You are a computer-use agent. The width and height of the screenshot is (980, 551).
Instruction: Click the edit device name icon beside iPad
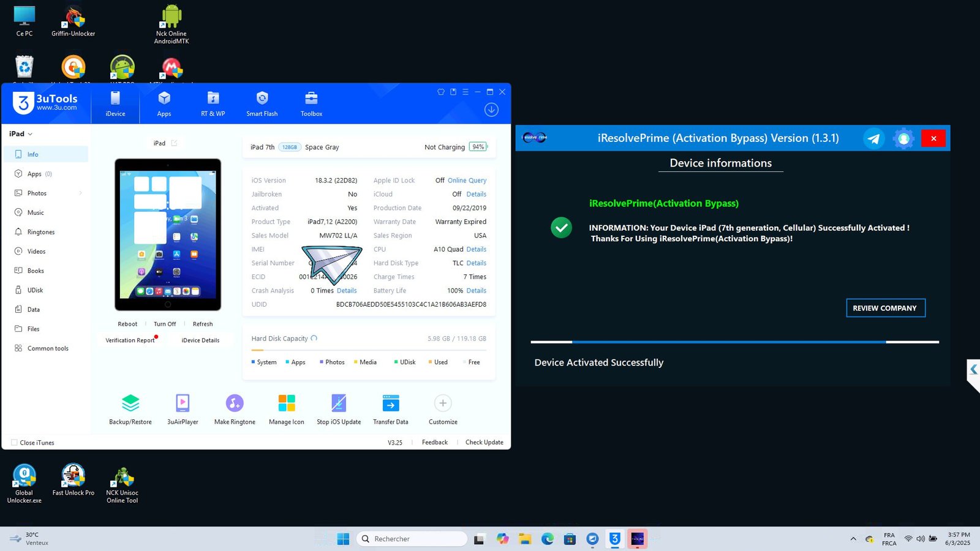pos(174,143)
